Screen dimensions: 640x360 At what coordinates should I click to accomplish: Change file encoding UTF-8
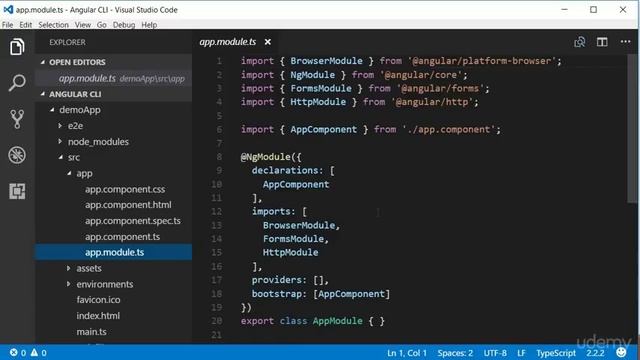tap(495, 353)
